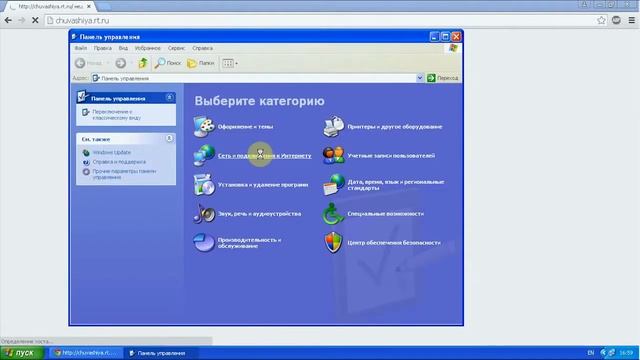Collapse the Control Panel side pane section
Viewport: 640px width, 360px height.
pos(169,98)
